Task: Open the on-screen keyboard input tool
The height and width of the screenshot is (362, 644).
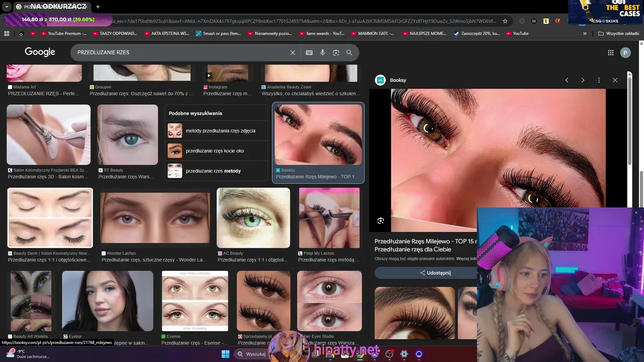Action: pyautogui.click(x=309, y=53)
